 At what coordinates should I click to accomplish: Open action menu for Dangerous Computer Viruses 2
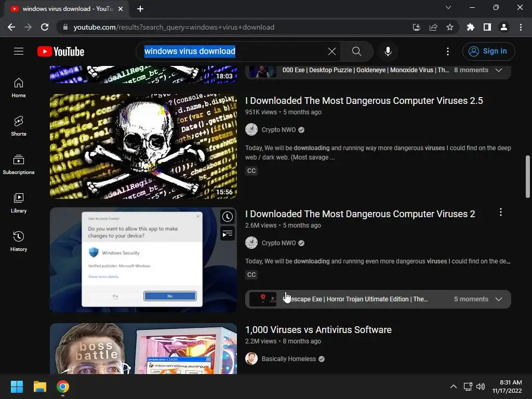pos(500,212)
